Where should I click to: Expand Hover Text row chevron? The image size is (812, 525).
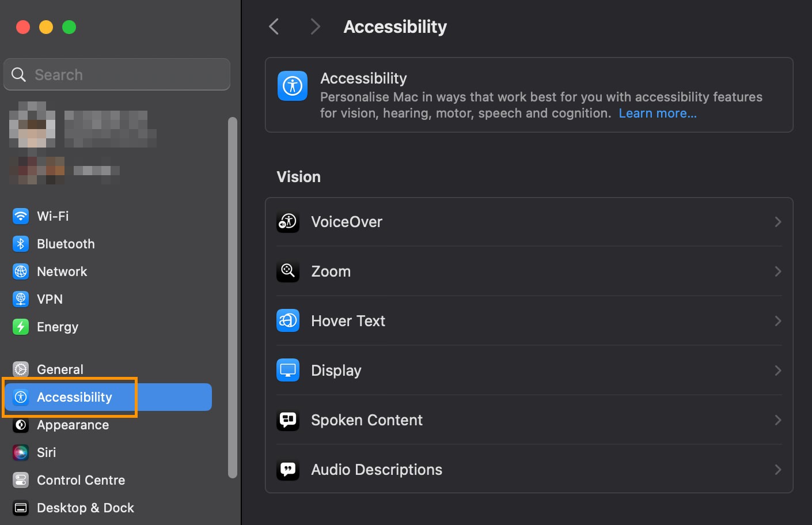778,321
